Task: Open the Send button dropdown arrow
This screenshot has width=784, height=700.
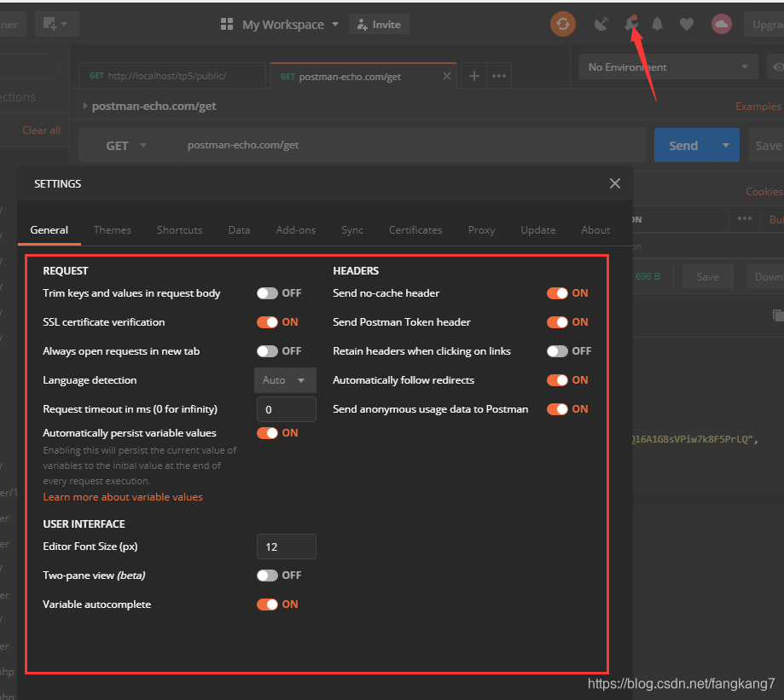Action: pyautogui.click(x=725, y=145)
